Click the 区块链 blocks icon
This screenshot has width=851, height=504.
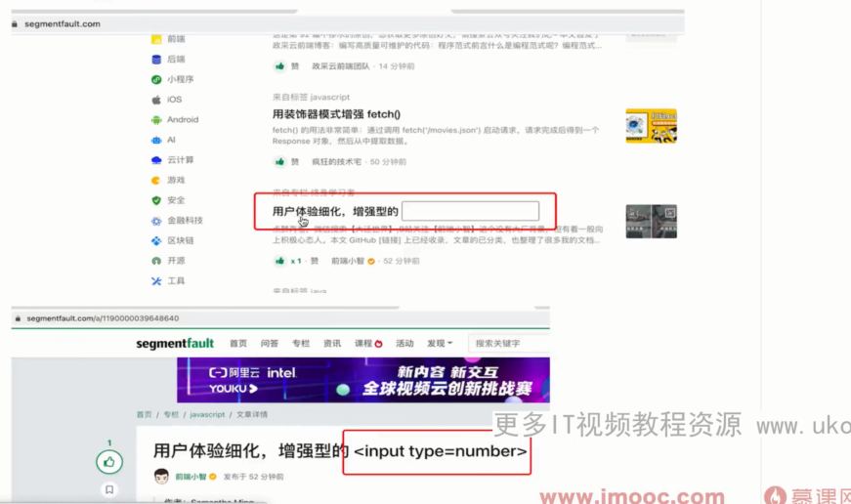click(156, 241)
